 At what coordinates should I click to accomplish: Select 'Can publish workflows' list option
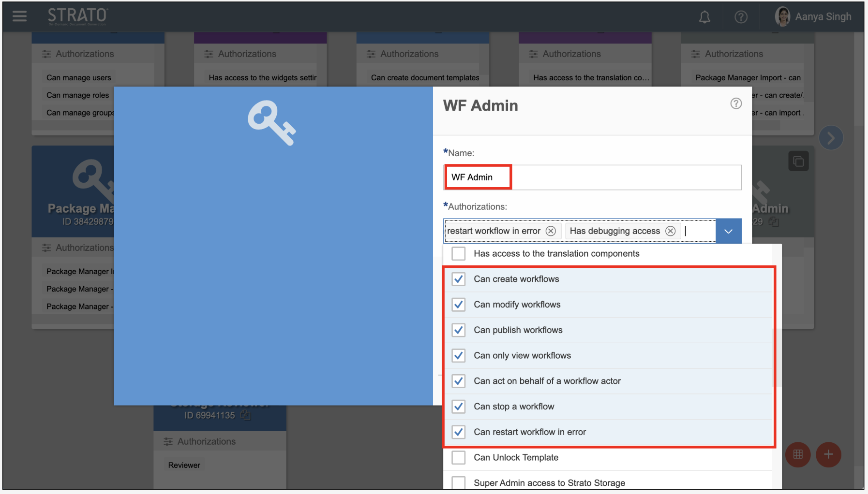[518, 330]
